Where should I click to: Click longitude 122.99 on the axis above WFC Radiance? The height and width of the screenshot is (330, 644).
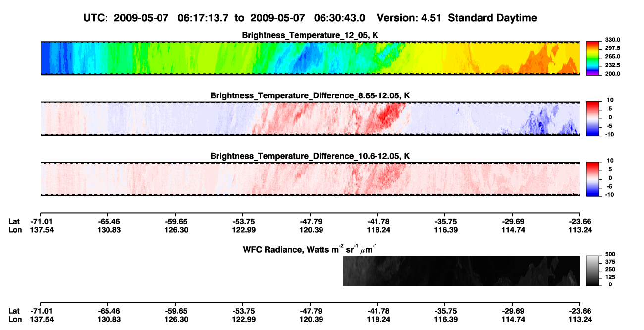(x=243, y=229)
